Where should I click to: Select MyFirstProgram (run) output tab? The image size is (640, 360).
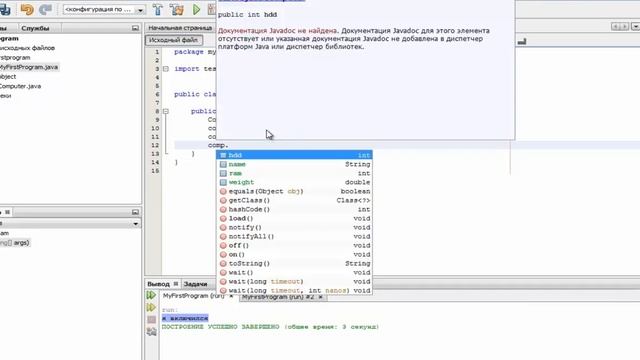coord(193,296)
